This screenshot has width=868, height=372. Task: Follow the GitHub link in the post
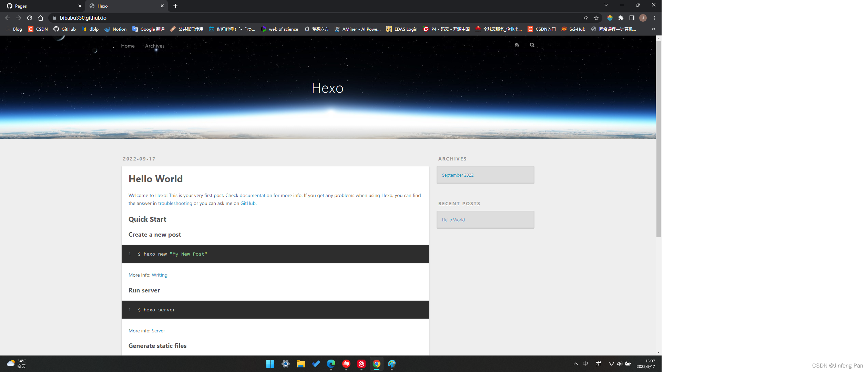[248, 203]
